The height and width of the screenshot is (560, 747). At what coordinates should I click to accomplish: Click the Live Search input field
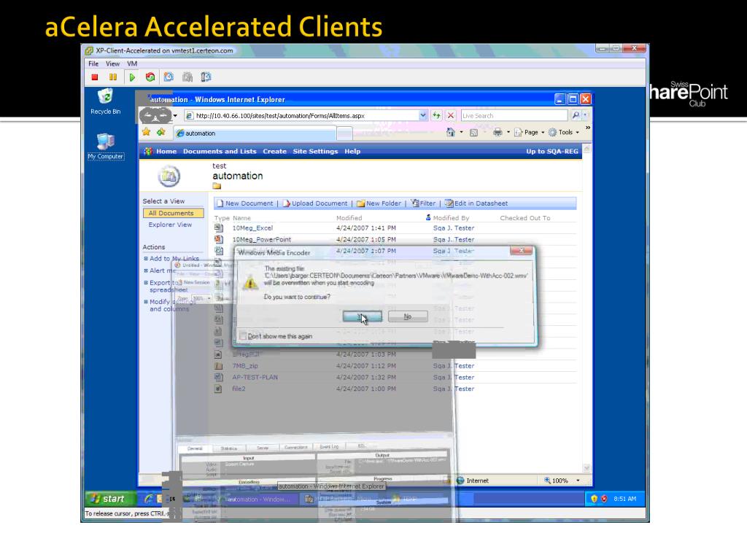pos(514,115)
